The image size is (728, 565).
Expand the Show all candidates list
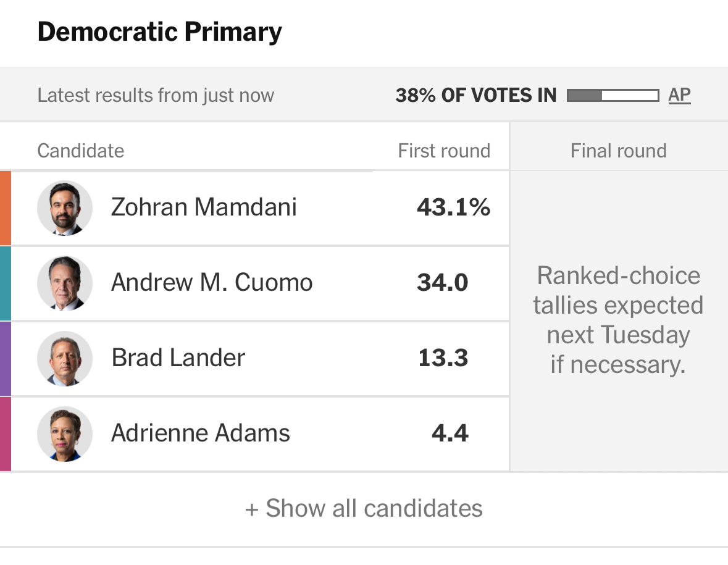364,509
